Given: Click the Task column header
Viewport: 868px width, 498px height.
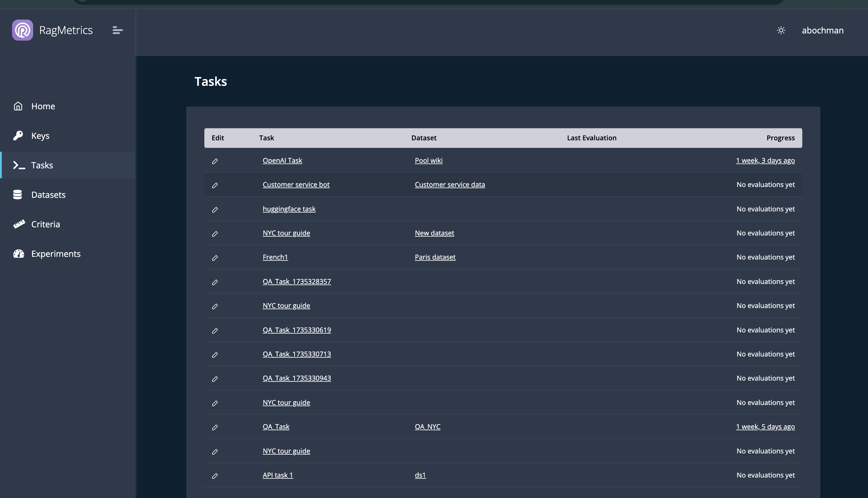Looking at the screenshot, I should tap(266, 138).
